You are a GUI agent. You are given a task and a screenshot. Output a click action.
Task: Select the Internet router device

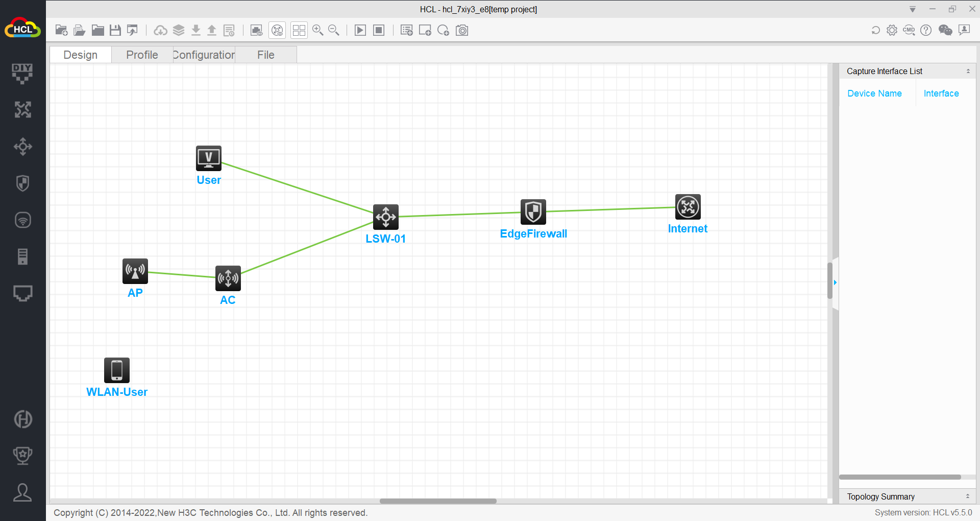tap(688, 207)
